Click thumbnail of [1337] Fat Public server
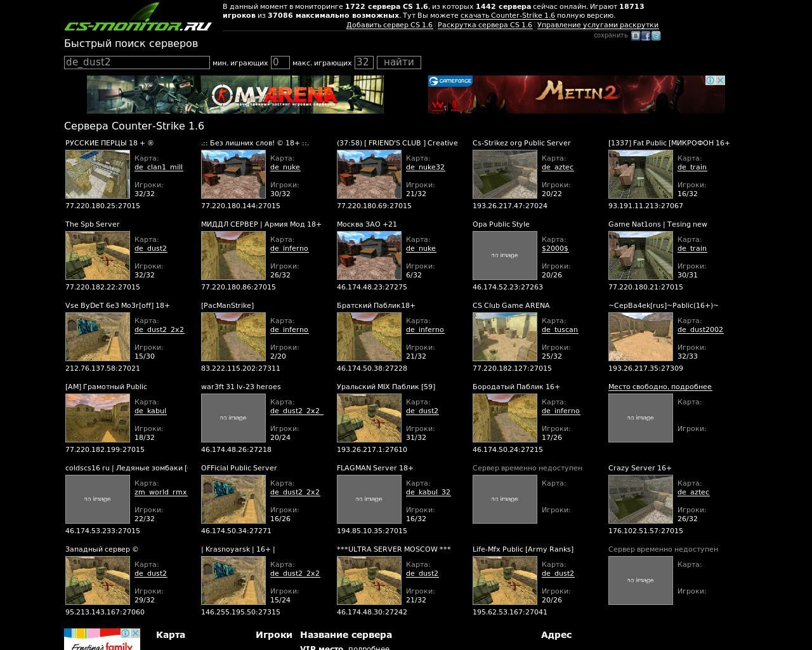 click(641, 174)
